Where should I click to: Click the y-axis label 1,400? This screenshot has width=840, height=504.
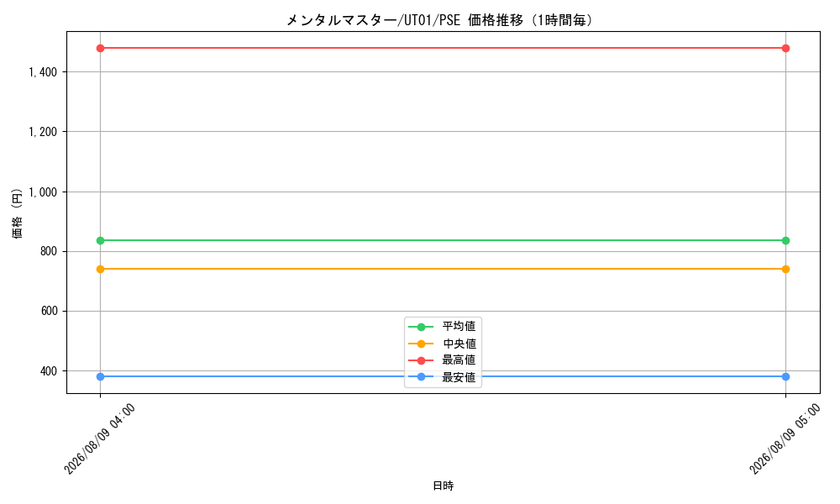pyautogui.click(x=43, y=71)
